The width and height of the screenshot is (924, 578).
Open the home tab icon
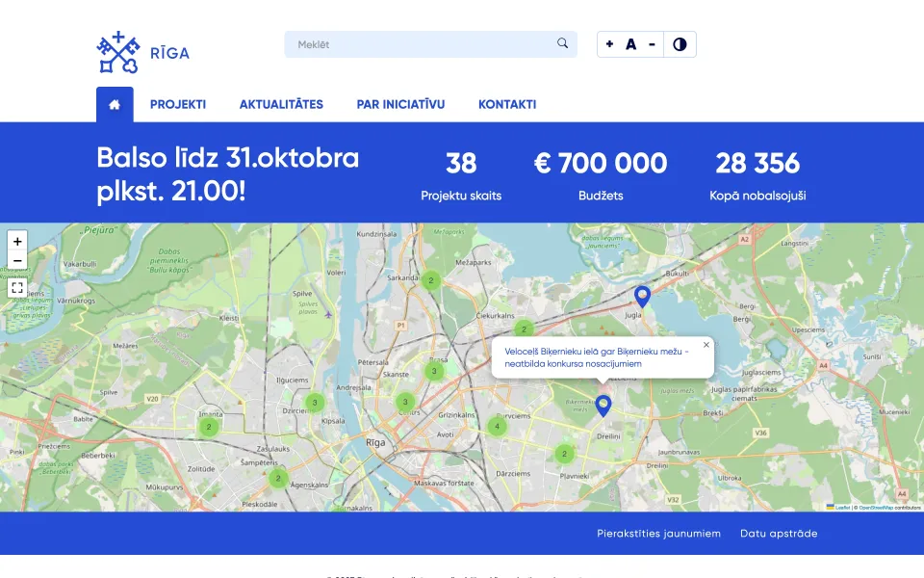tap(115, 104)
